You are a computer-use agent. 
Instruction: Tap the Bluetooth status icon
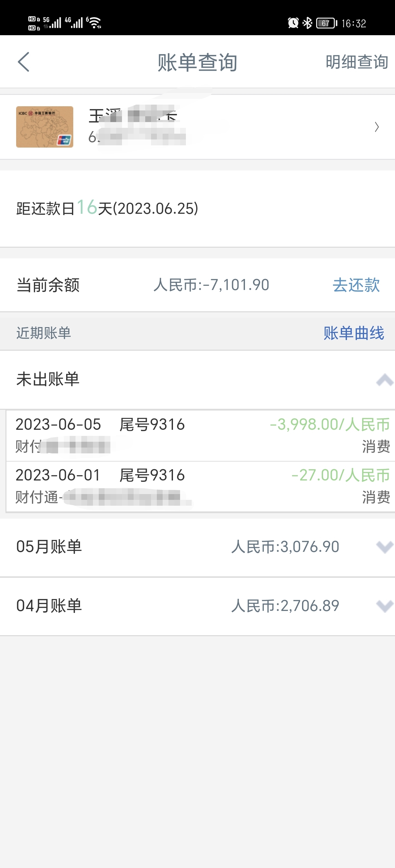[x=307, y=23]
